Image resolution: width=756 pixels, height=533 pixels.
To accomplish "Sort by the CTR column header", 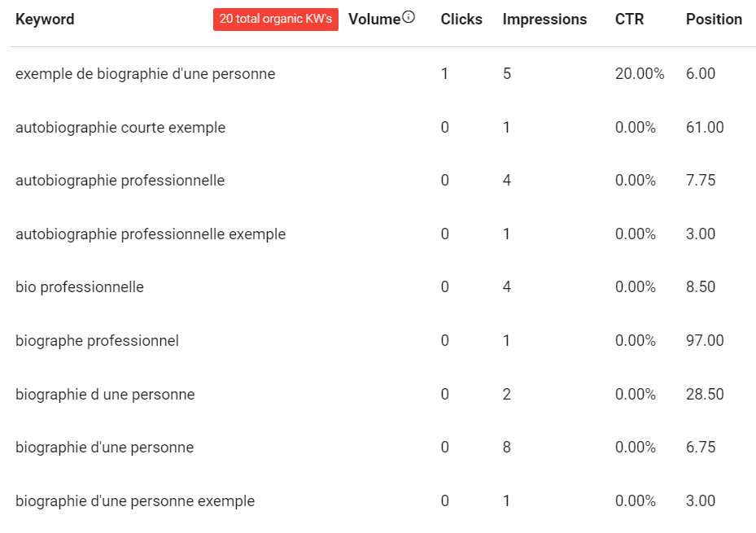I will (629, 20).
